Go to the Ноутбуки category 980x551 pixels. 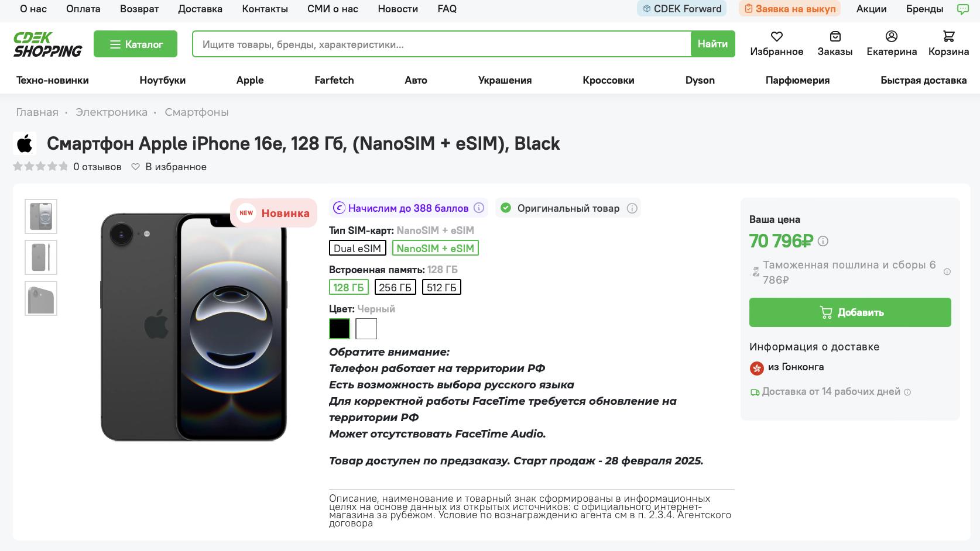[162, 80]
